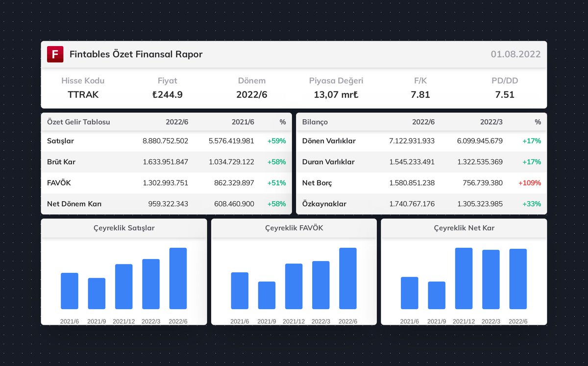The width and height of the screenshot is (588, 366).
Task: Click Dönen Varlıklar value 6.099.945.679
Action: [480, 141]
